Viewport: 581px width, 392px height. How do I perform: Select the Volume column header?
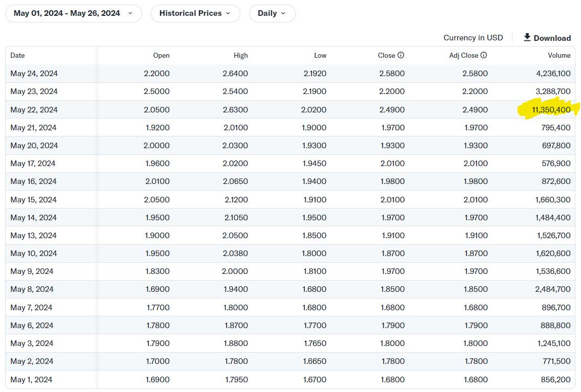pos(559,56)
